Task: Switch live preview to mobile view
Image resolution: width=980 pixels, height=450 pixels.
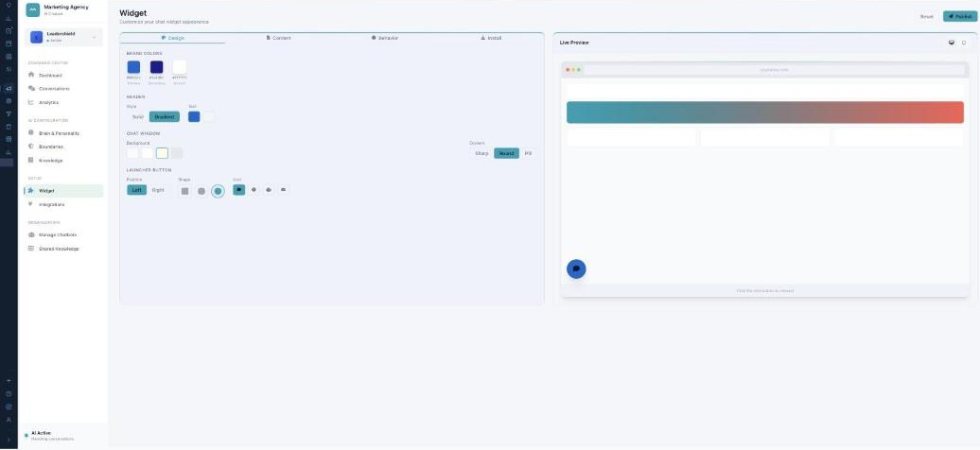Action: click(x=964, y=43)
